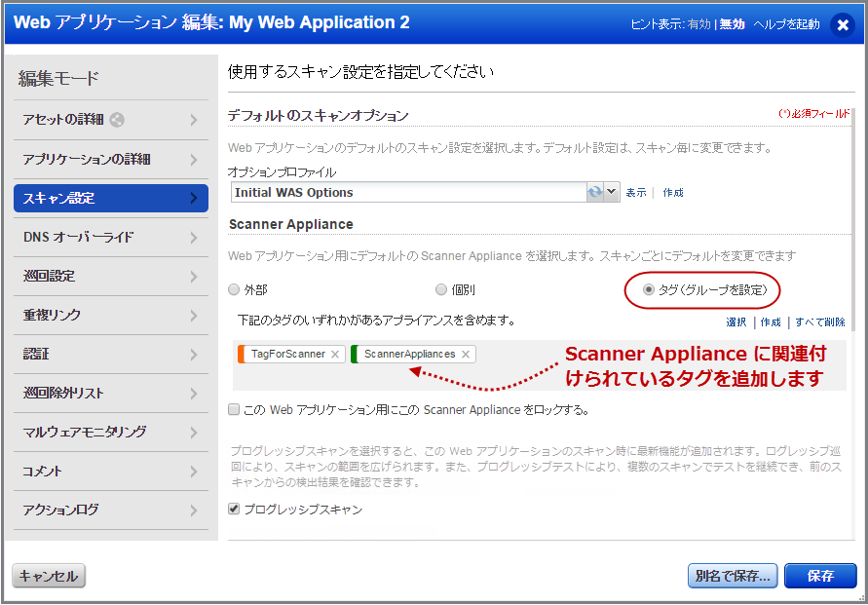Expand the 巡回設定 section
The image size is (868, 605).
tap(107, 276)
